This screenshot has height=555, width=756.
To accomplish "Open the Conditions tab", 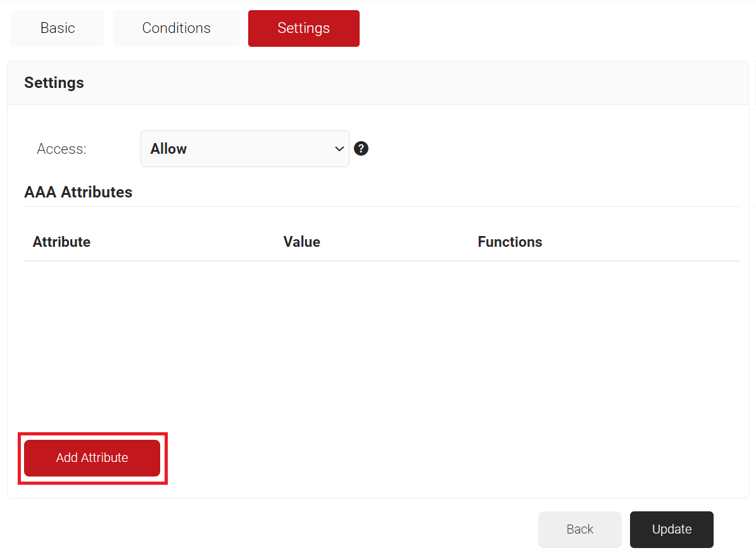I will (176, 28).
